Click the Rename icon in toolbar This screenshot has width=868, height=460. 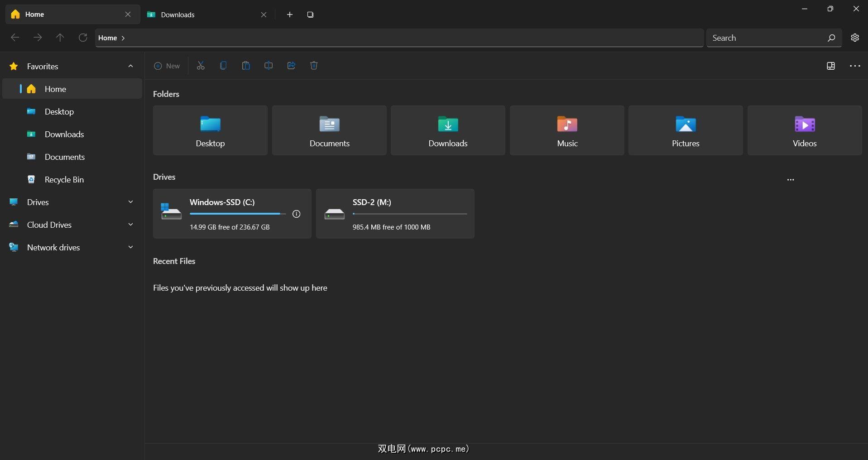(x=269, y=66)
